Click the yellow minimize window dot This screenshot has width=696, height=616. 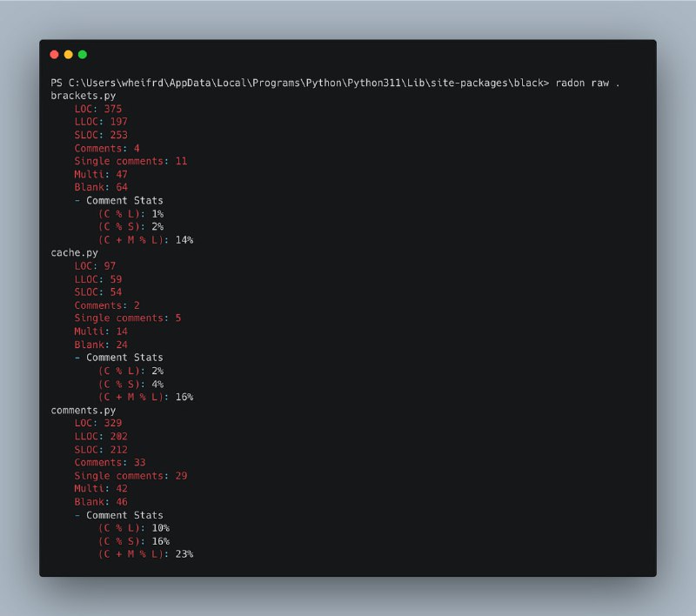69,55
